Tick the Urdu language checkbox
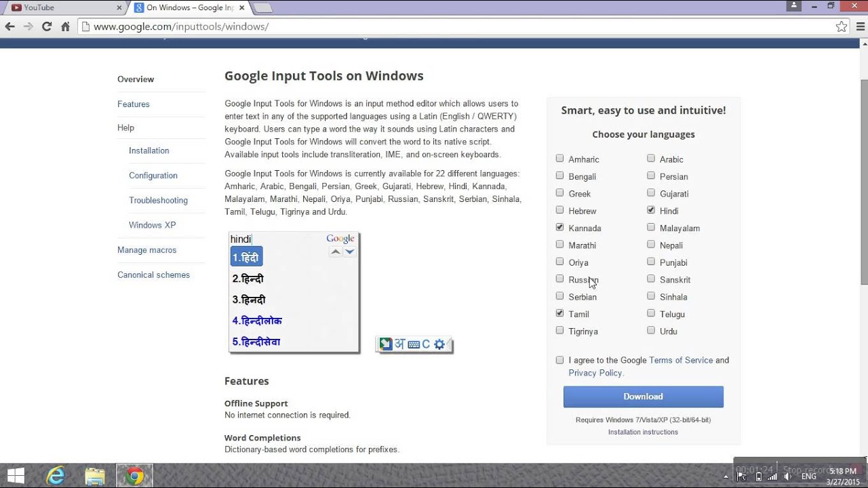868x488 pixels. click(651, 331)
